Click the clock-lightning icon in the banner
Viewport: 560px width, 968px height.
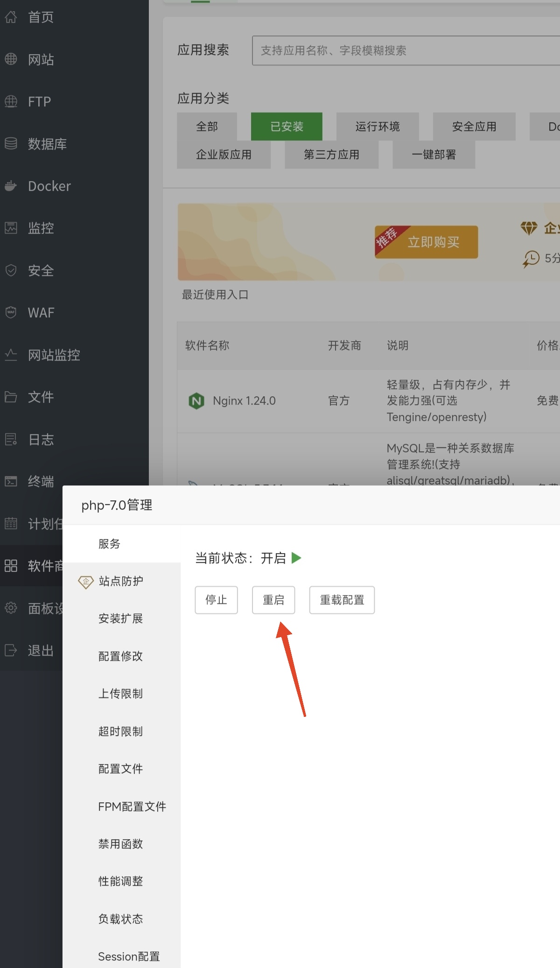531,259
